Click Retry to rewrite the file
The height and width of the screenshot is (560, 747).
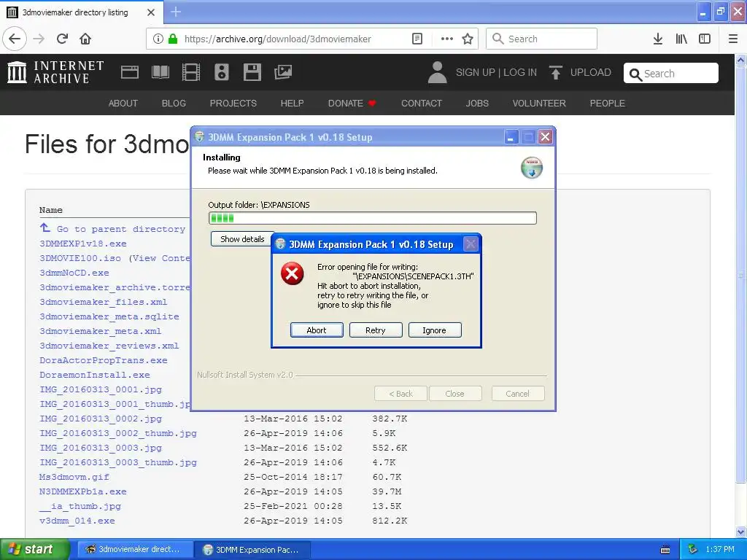[x=376, y=330]
